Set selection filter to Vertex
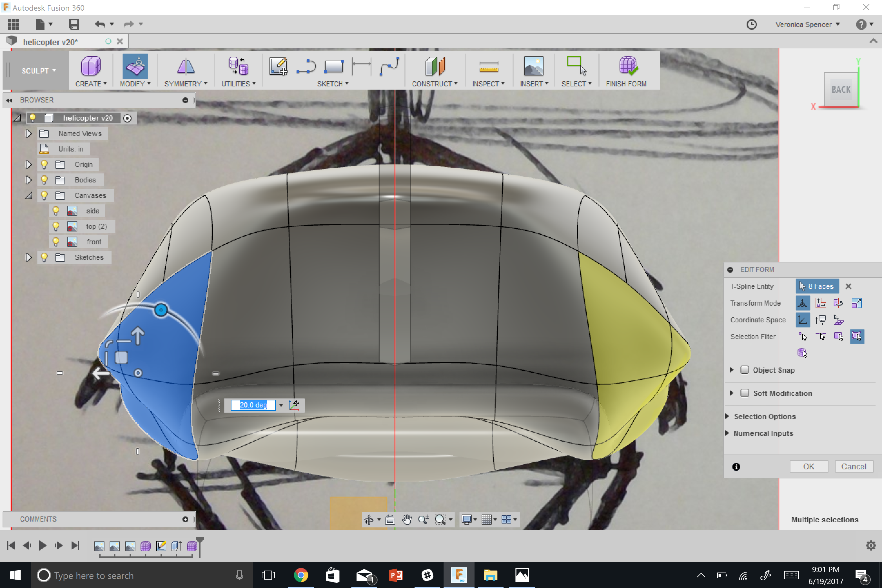Screen dimensions: 882x588 pos(802,337)
